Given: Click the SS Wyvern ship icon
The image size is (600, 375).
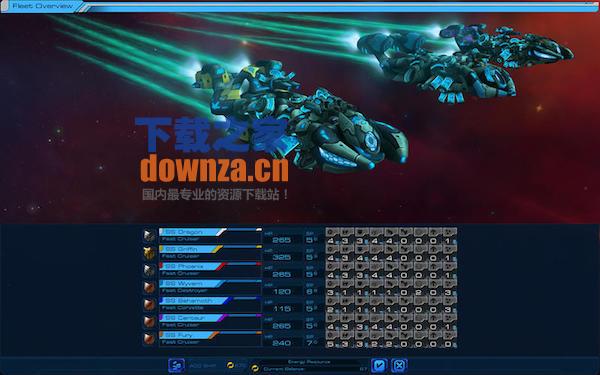Looking at the screenshot, I should [149, 287].
